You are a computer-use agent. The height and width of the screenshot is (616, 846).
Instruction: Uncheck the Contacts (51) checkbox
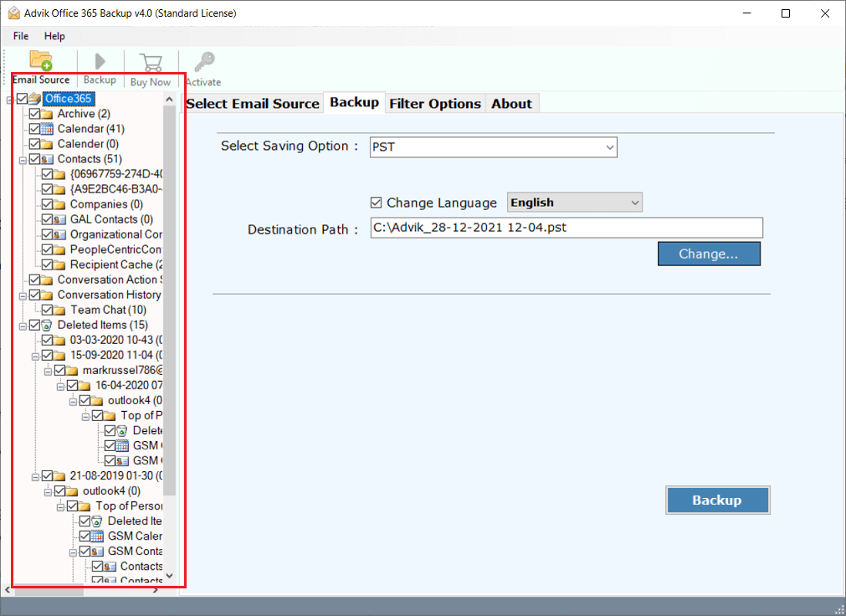pos(34,158)
